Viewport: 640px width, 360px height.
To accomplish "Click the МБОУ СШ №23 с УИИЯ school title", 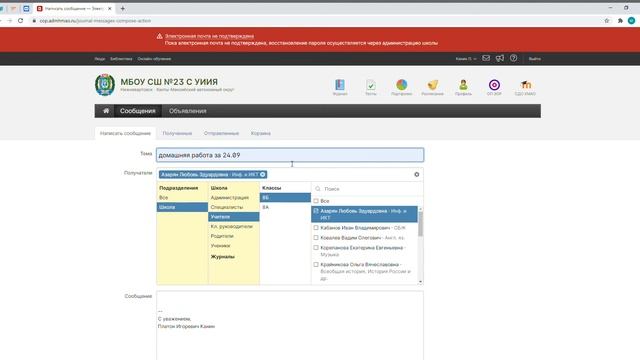I will 169,82.
